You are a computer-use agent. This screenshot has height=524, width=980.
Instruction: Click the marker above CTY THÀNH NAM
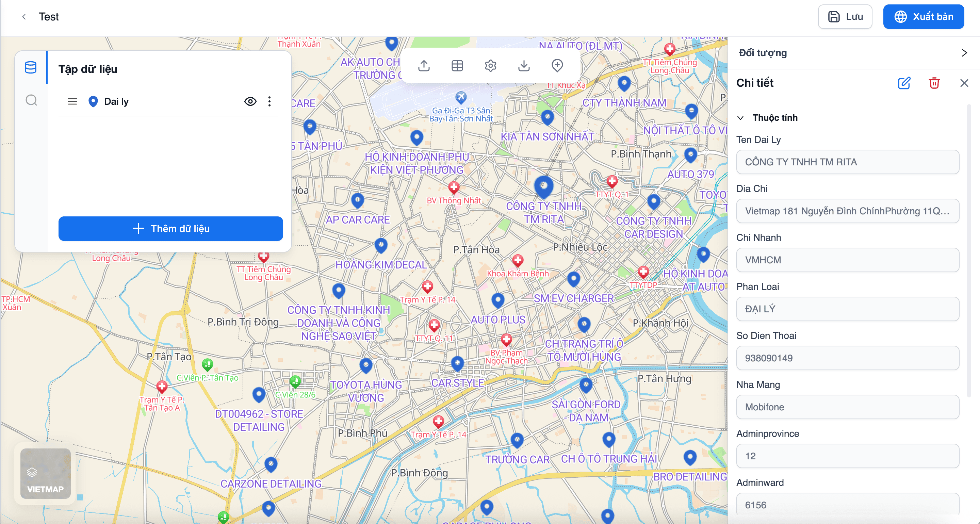click(624, 83)
